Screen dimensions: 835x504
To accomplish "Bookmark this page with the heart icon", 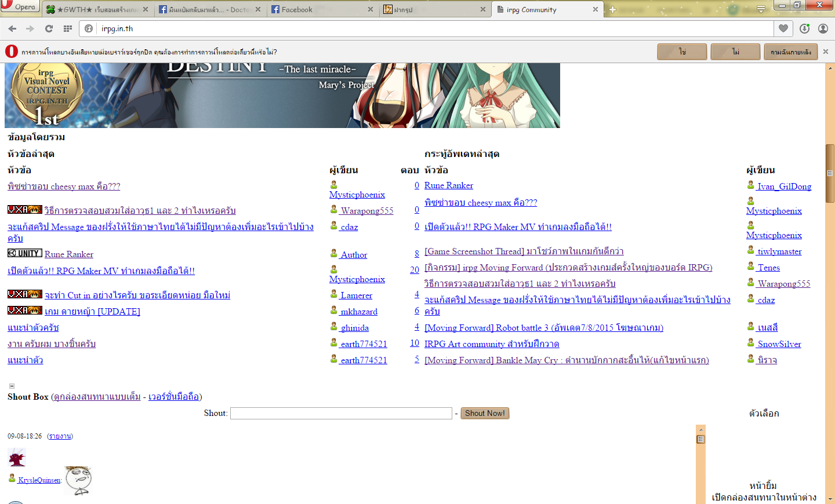I will [783, 28].
